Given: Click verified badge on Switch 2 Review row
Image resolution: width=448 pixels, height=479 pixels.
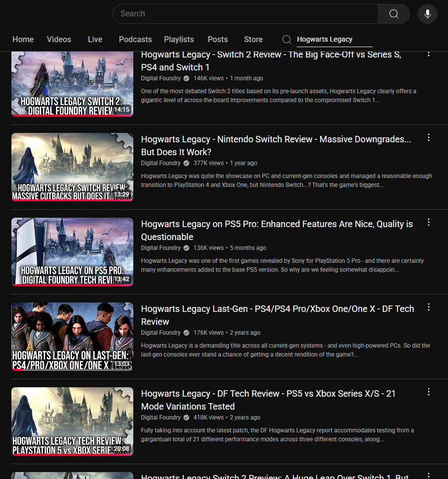Looking at the screenshot, I should (186, 78).
